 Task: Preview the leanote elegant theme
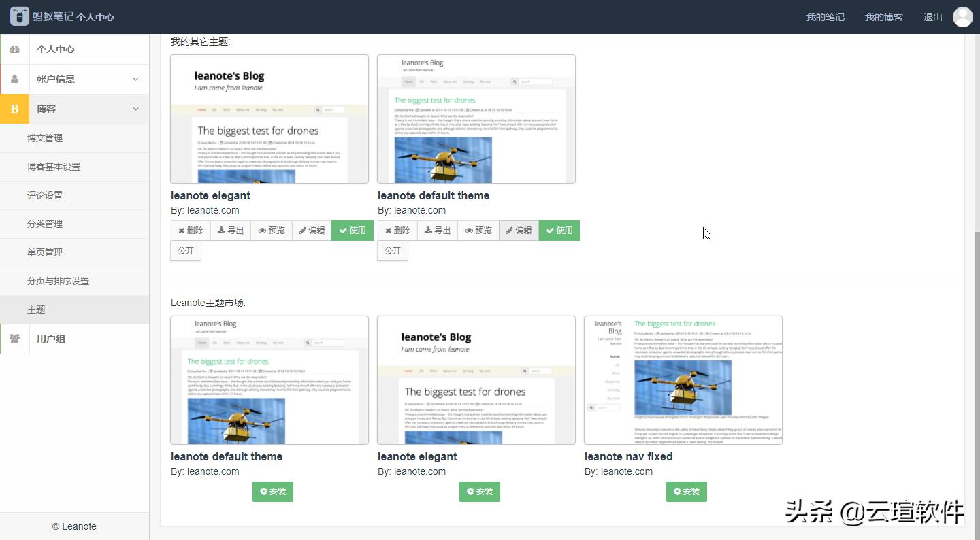[x=272, y=231]
